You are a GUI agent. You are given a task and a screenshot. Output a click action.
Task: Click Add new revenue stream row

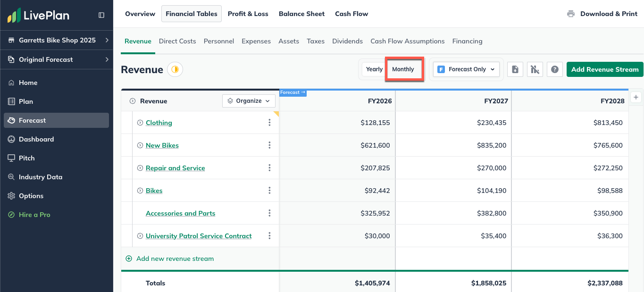click(x=200, y=259)
